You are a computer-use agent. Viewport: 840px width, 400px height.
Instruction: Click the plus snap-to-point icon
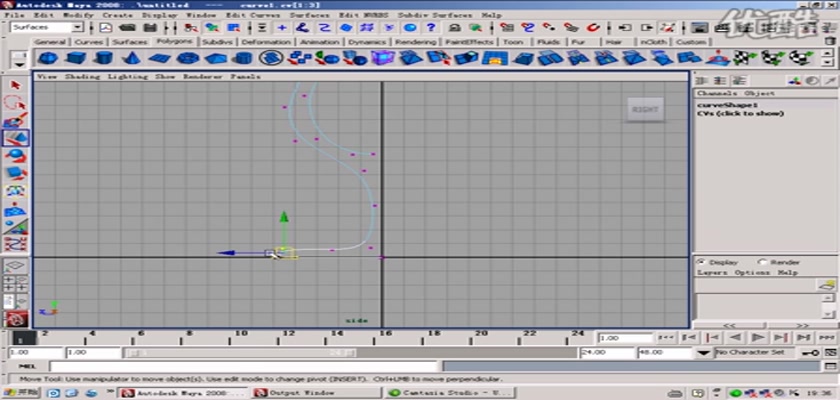point(282,27)
